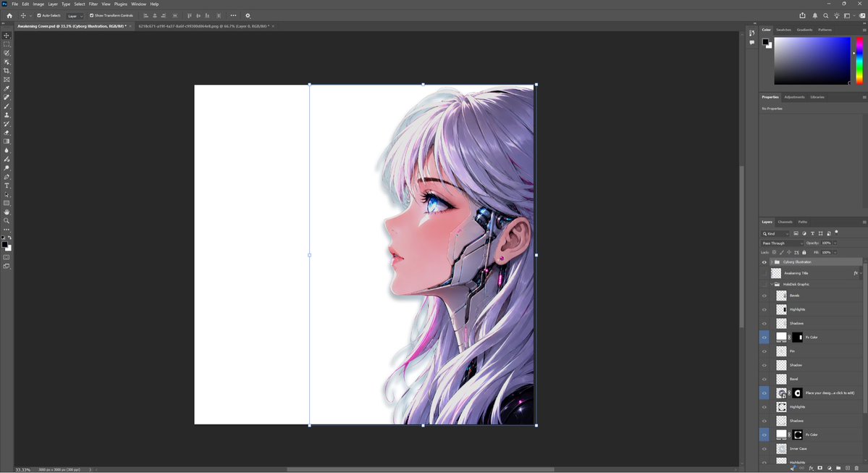Select the Eyedropper tool
Viewport: 868px width, 473px height.
point(7,88)
